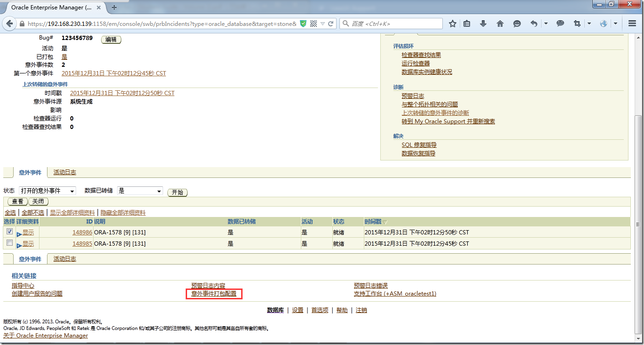Open the address bar history dropdown arrow
Viewport: 644px width, 345px height.
(322, 24)
